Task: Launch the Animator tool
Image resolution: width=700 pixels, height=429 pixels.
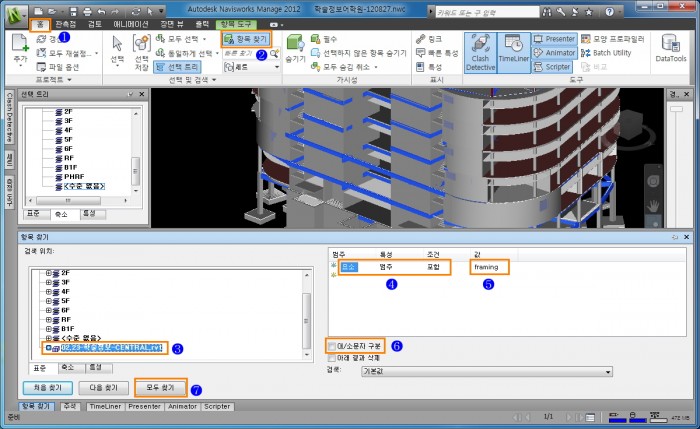Action: coord(558,52)
